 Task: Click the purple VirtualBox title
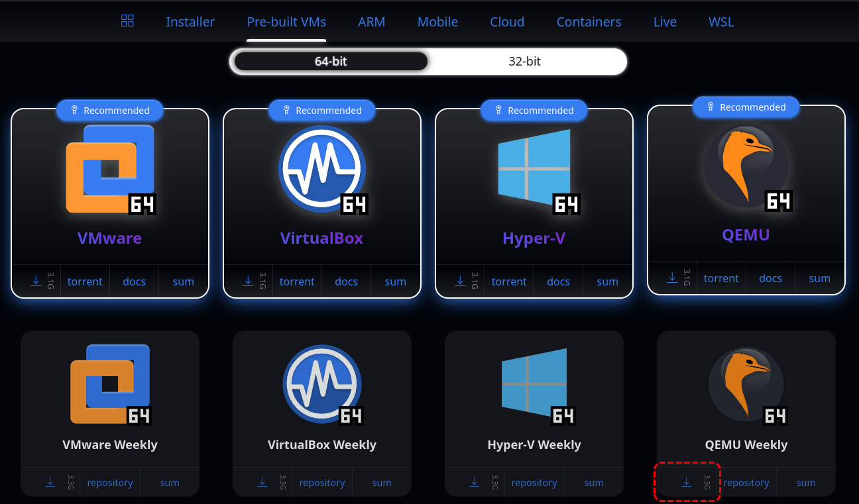pyautogui.click(x=322, y=238)
